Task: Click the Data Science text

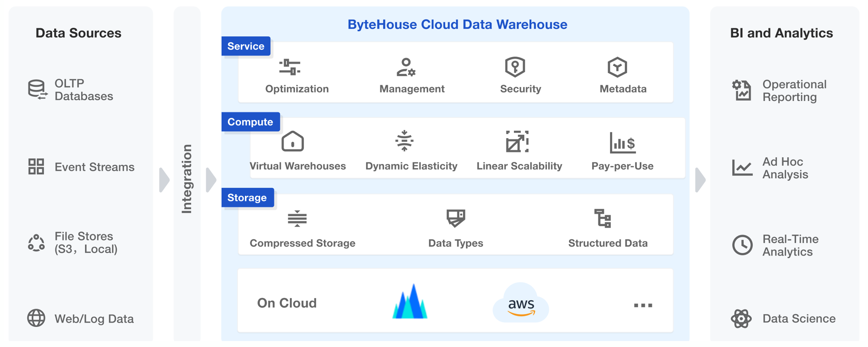Action: pyautogui.click(x=799, y=318)
